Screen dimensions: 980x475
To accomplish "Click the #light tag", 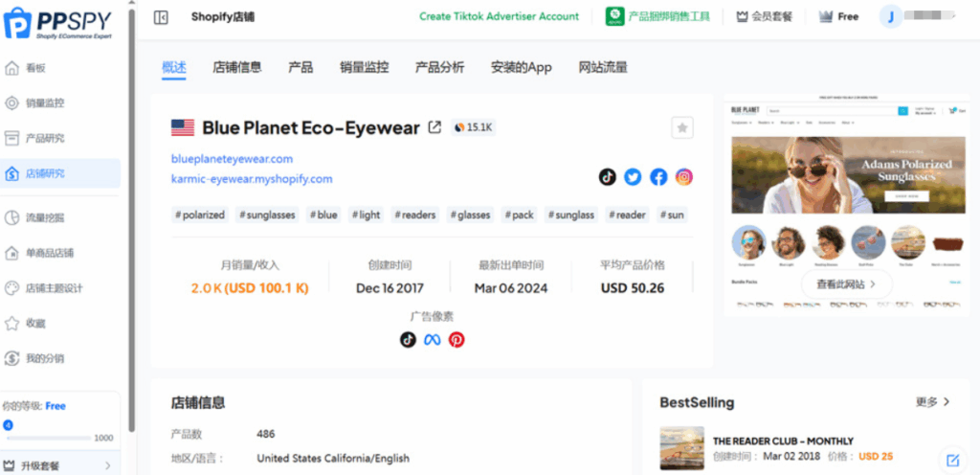I will coord(367,215).
